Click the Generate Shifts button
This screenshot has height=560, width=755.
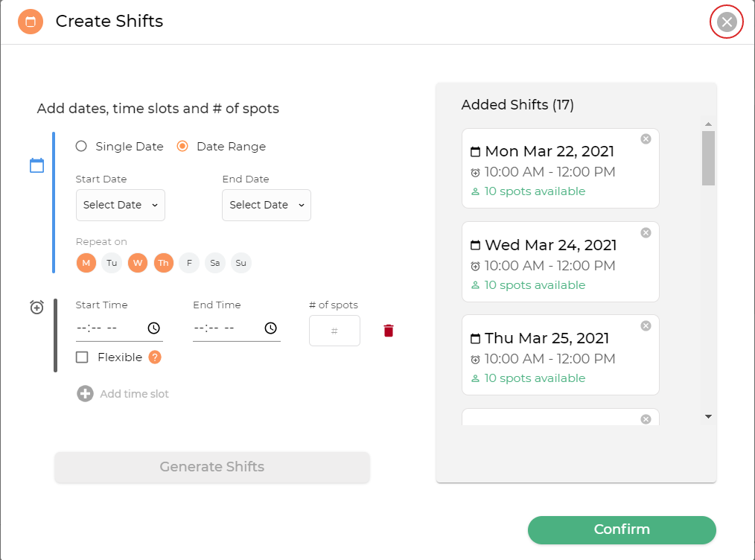click(x=212, y=468)
